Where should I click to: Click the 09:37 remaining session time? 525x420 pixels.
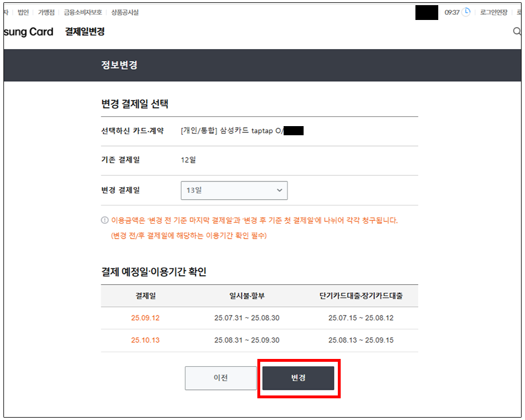tap(452, 12)
